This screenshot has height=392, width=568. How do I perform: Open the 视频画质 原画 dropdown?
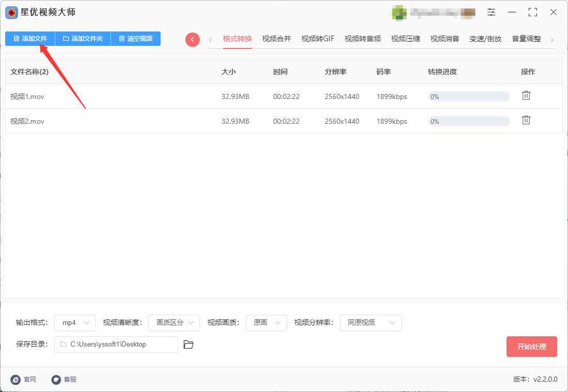[x=266, y=322]
